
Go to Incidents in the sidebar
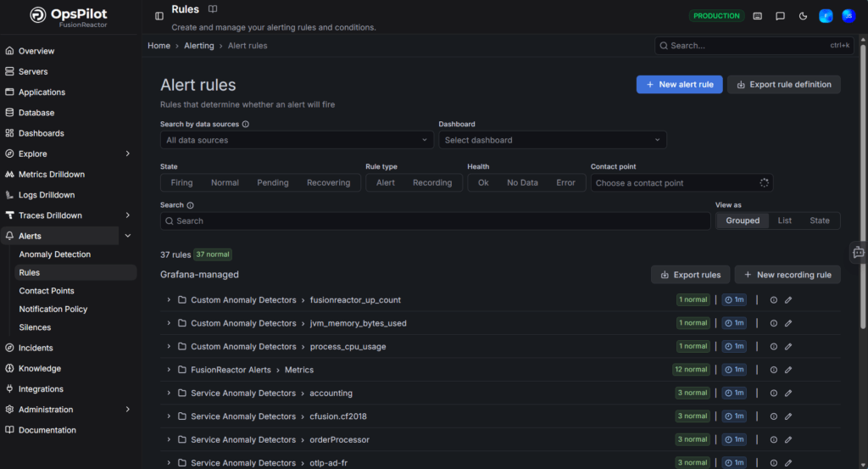point(36,348)
